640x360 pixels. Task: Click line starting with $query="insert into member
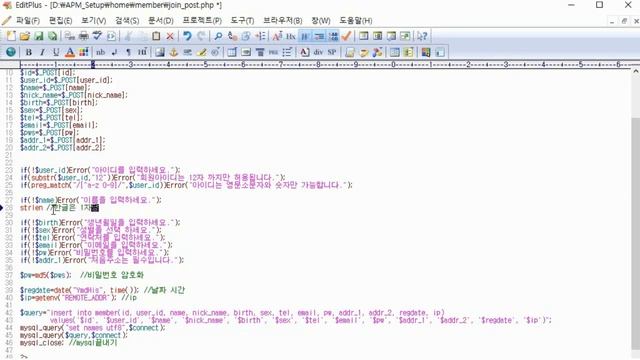point(232,313)
